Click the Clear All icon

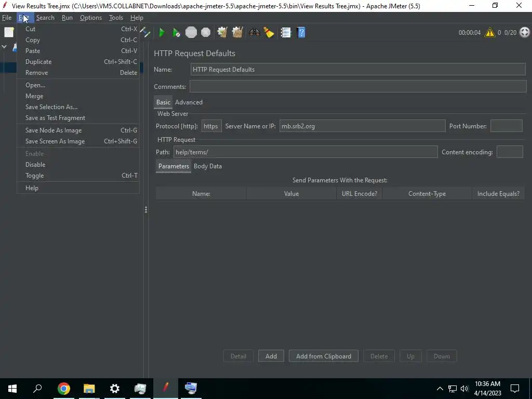click(x=237, y=33)
